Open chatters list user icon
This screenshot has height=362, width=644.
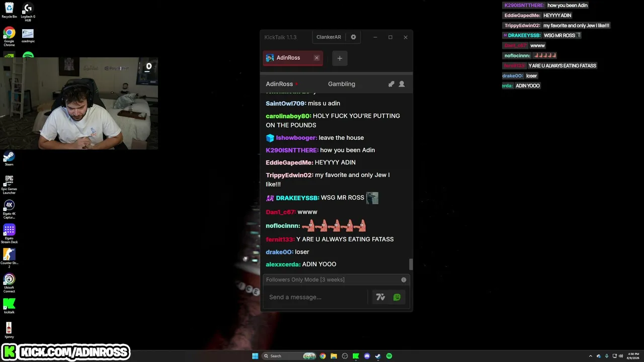pyautogui.click(x=401, y=84)
